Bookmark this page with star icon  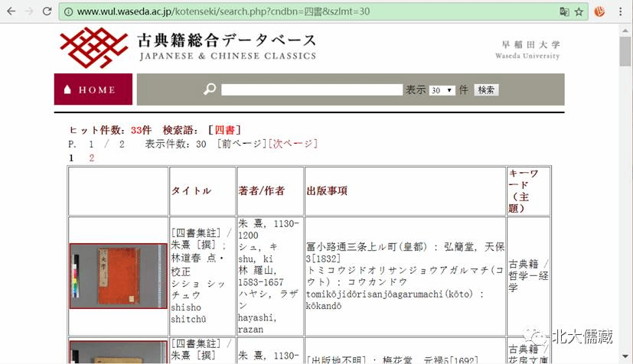point(579,11)
